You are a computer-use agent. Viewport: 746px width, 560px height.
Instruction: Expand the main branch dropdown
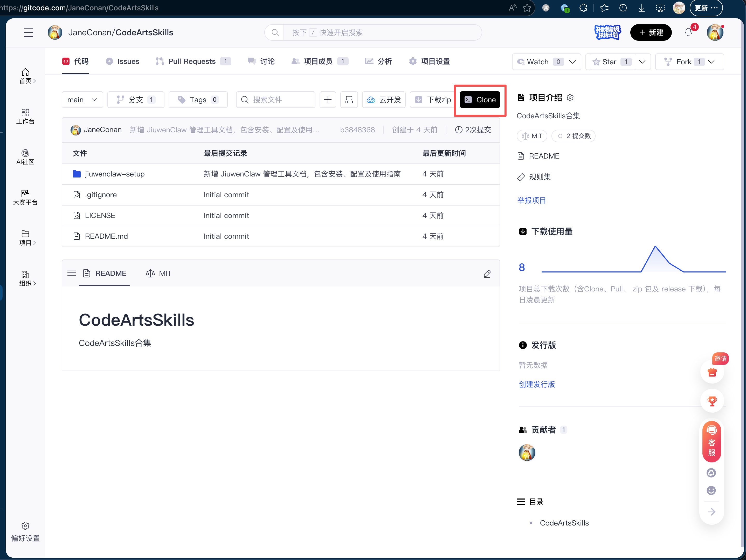[x=82, y=100]
